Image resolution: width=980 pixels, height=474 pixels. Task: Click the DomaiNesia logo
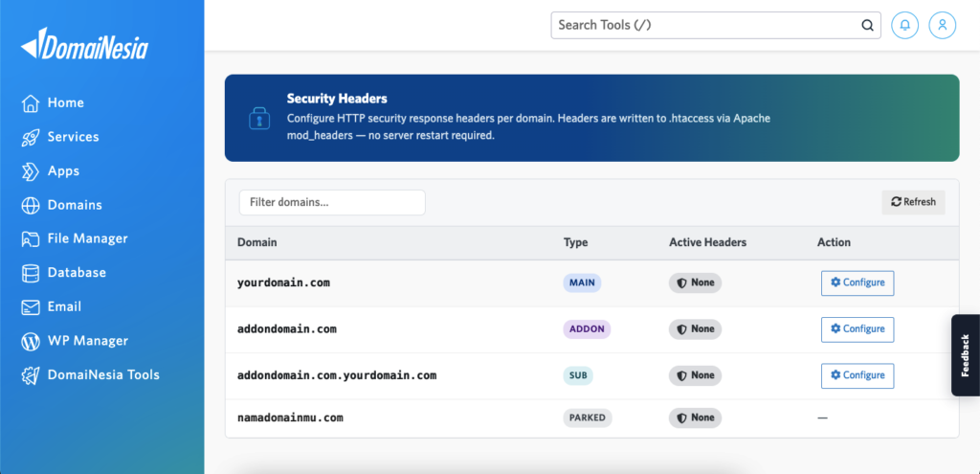point(84,44)
